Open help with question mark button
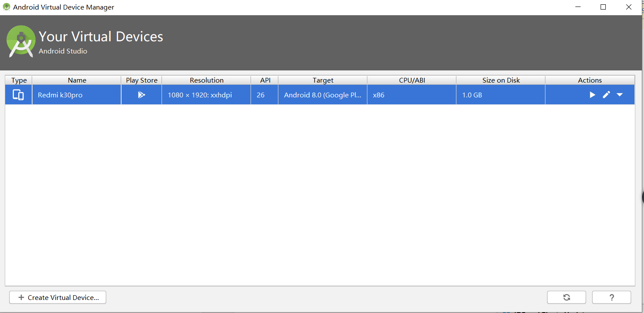 [611, 297]
